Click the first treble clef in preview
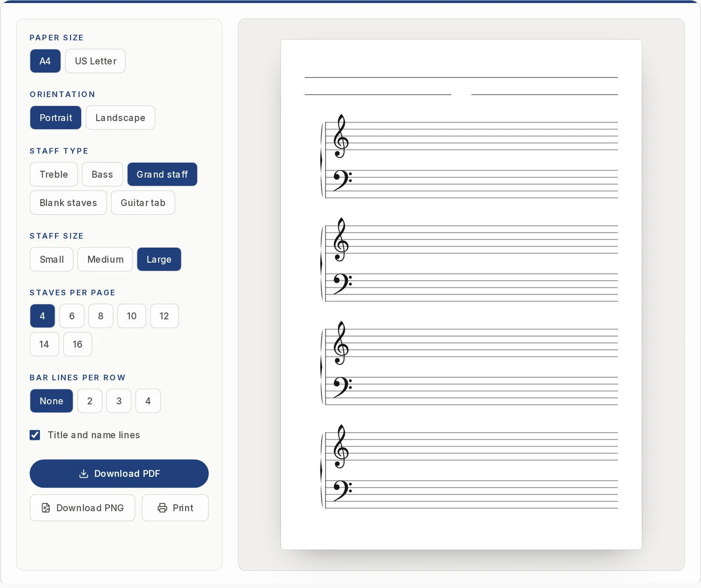 point(341,136)
